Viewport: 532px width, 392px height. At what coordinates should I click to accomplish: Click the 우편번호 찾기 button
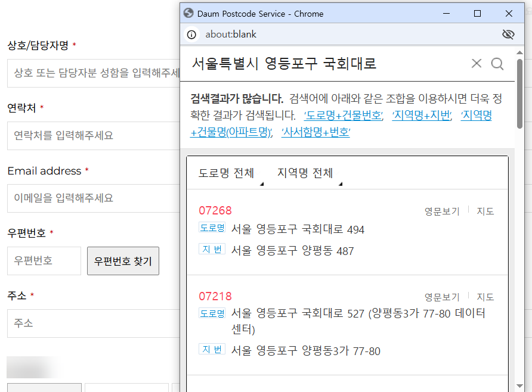(x=123, y=261)
